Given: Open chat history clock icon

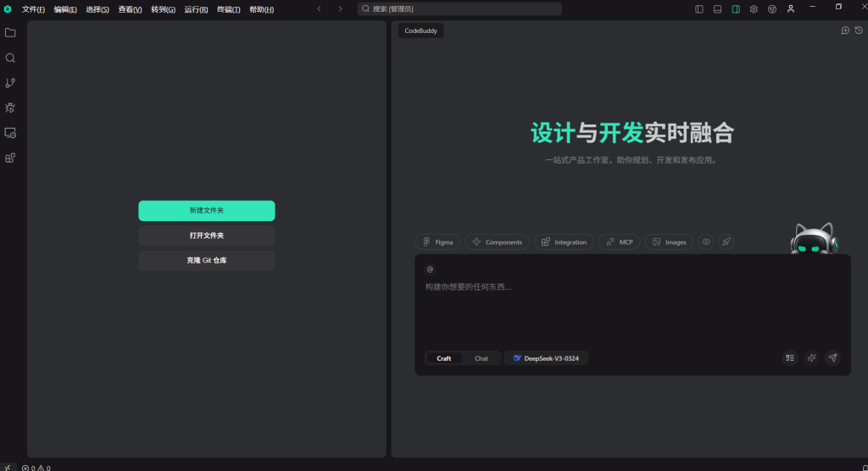Looking at the screenshot, I should pos(858,30).
